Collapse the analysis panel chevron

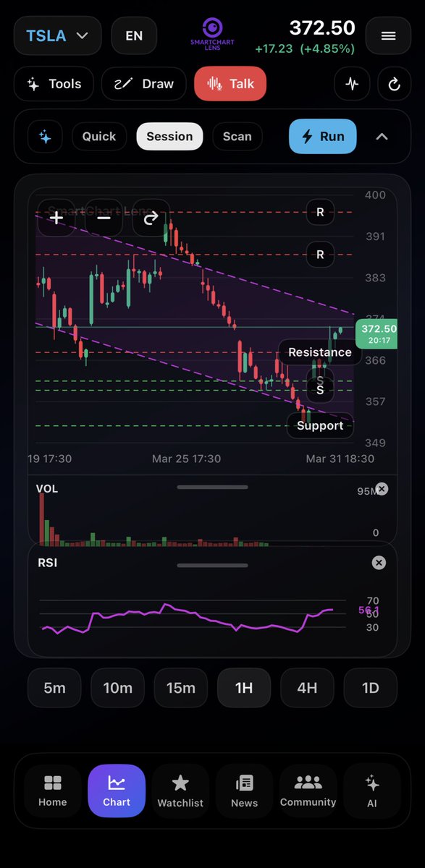(x=382, y=137)
